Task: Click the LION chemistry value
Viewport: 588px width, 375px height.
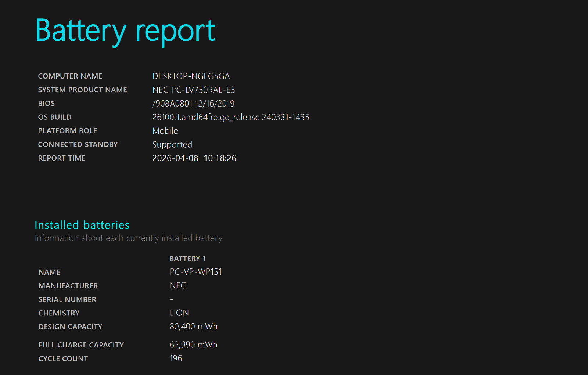Action: (179, 313)
